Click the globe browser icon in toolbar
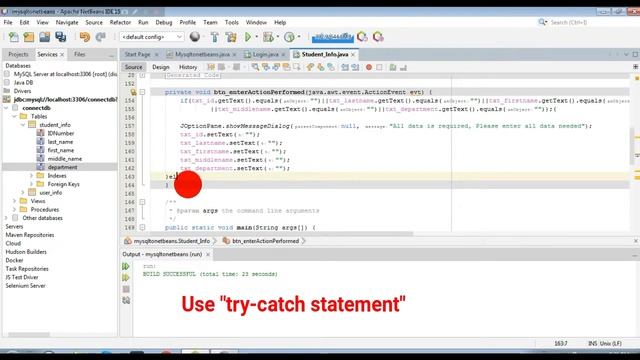Image resolution: width=640 pixels, height=360 pixels. click(195, 37)
